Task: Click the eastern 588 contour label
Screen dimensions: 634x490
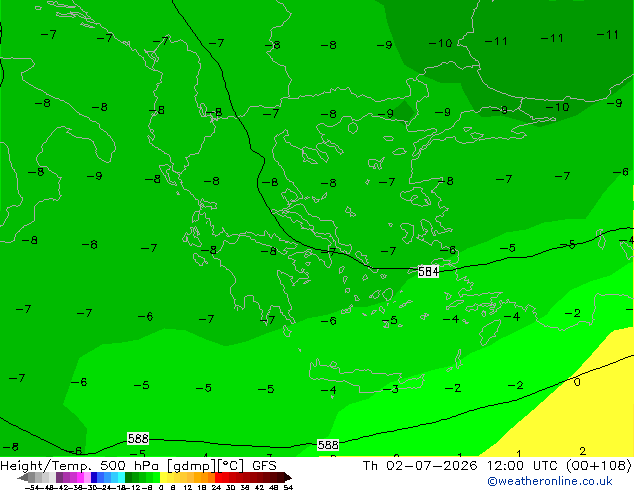Action: 328,445
